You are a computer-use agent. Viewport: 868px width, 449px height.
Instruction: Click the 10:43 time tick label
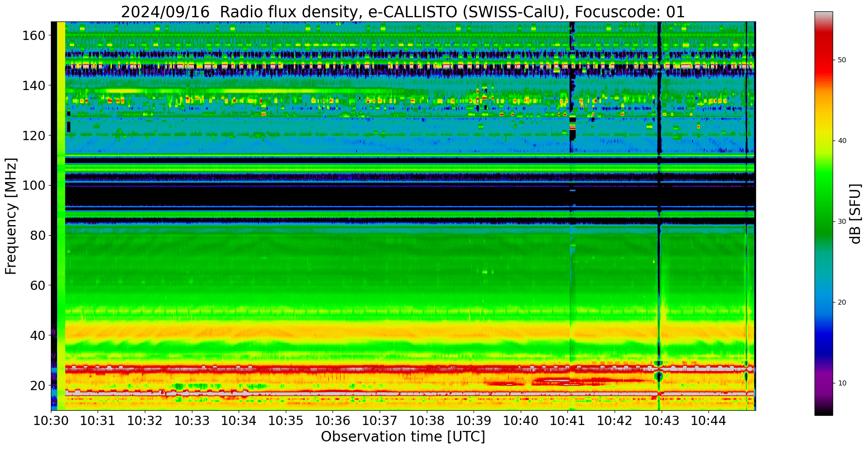pyautogui.click(x=662, y=420)
